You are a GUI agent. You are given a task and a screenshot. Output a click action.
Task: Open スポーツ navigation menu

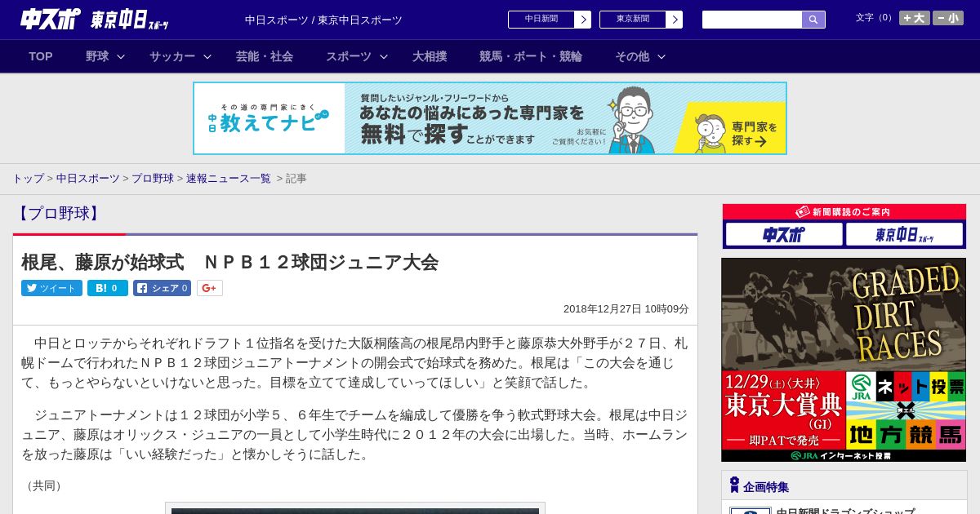coord(349,56)
